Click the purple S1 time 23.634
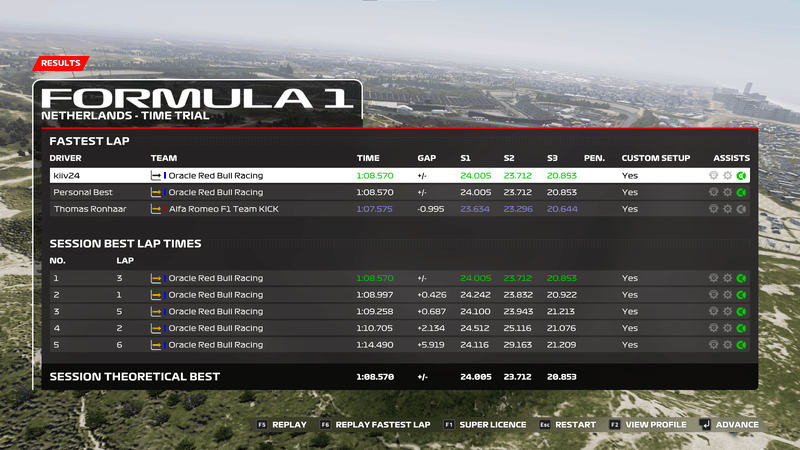 pyautogui.click(x=475, y=209)
